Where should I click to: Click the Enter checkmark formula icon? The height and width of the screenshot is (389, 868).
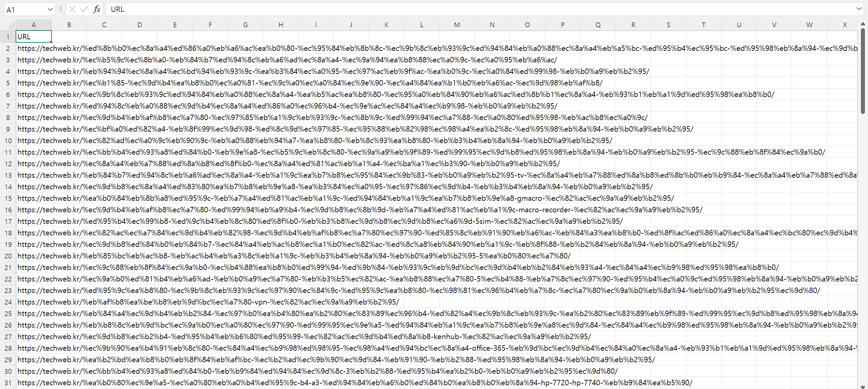(84, 9)
